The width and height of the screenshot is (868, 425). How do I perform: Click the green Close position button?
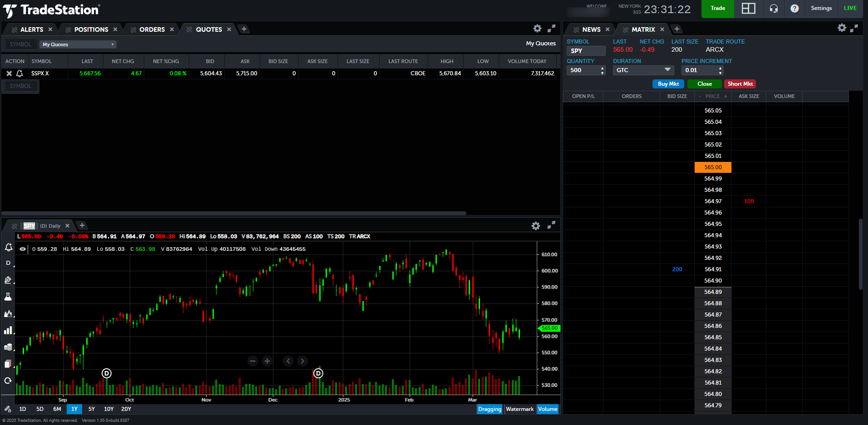[x=704, y=84]
